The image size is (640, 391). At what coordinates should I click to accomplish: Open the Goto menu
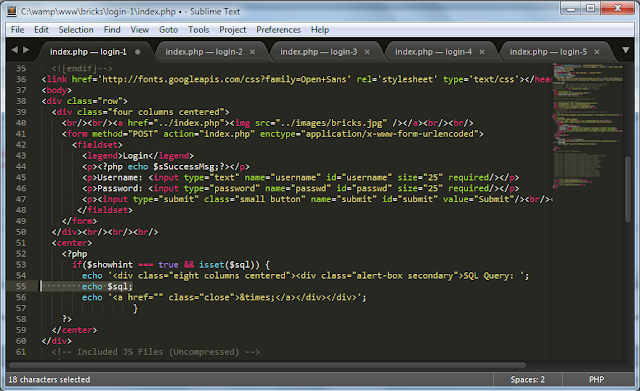click(168, 30)
